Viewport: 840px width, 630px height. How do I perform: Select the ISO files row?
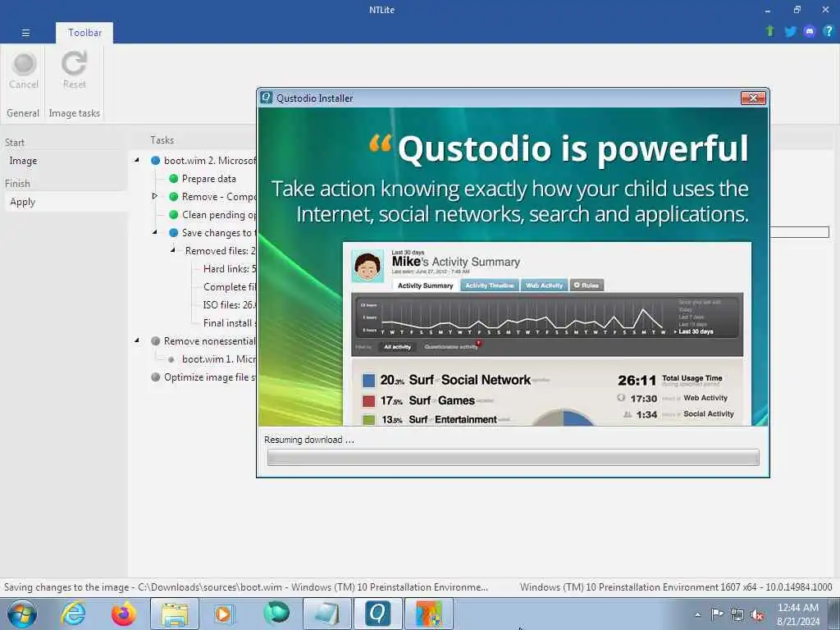tap(230, 305)
